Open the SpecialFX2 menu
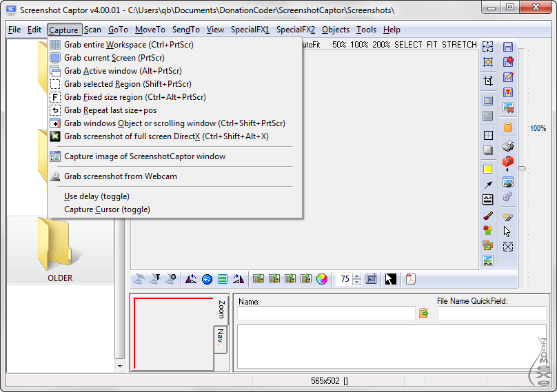Screen dimensions: 557x392 tap(296, 30)
